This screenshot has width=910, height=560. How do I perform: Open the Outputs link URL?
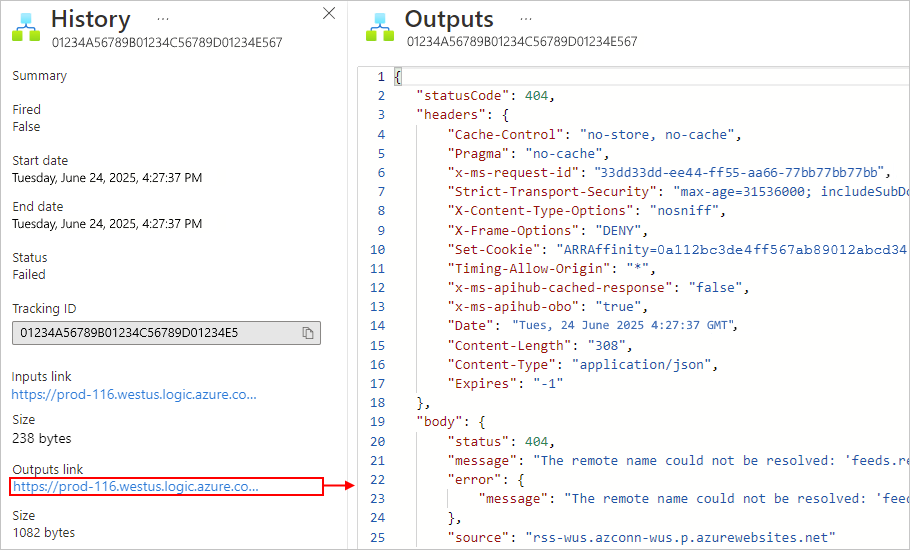[136, 486]
